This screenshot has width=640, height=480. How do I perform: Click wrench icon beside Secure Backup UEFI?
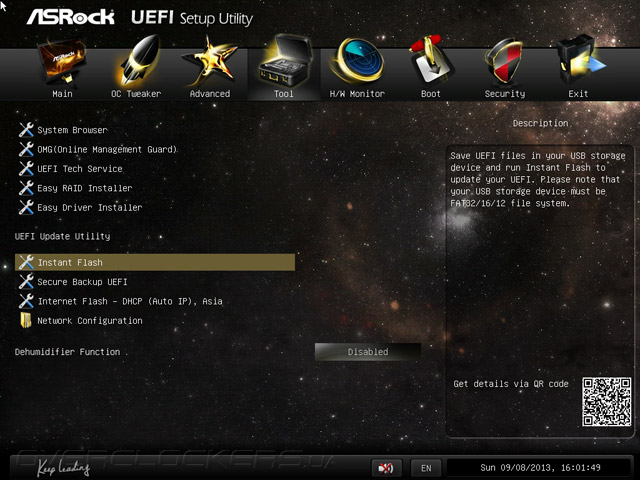pos(26,282)
